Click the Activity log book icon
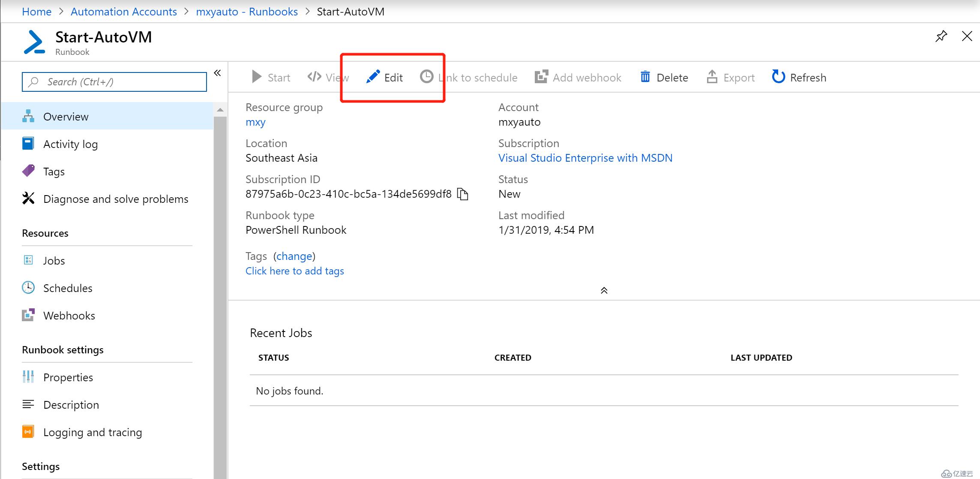The image size is (980, 479). point(28,144)
